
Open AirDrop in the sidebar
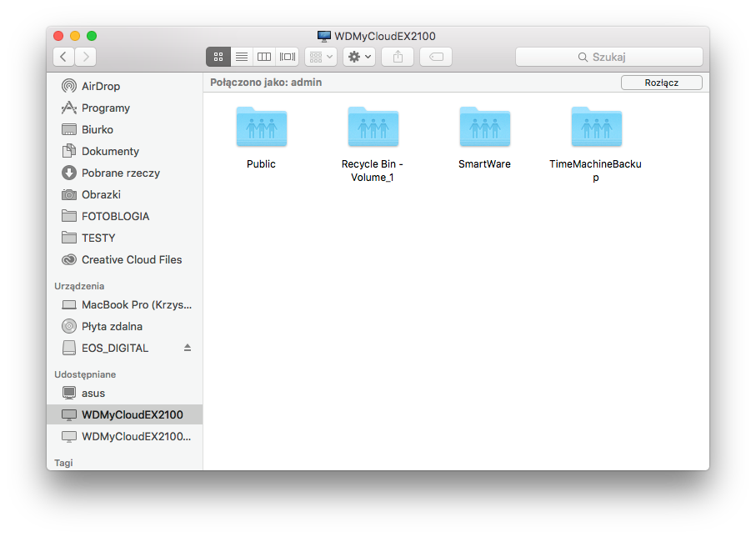[124, 87]
